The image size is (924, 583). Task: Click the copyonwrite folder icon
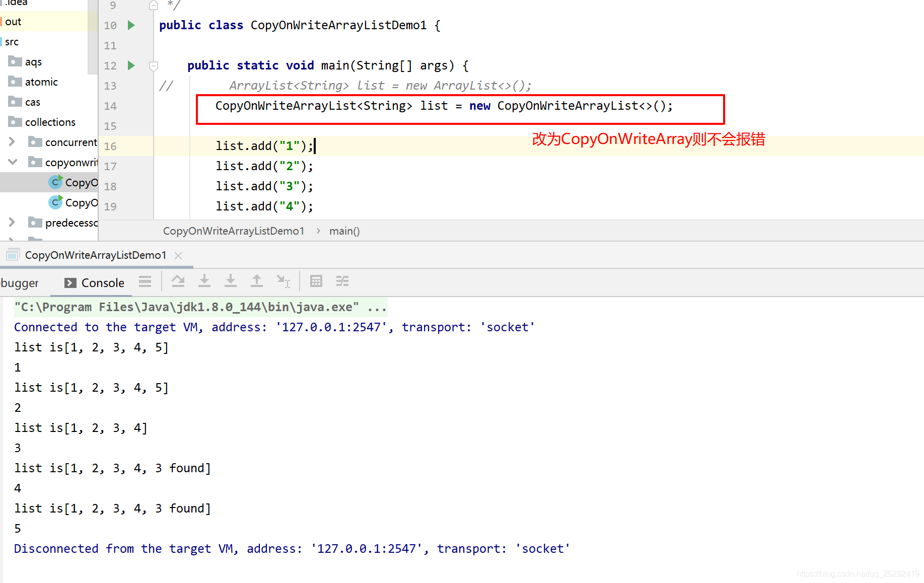click(x=35, y=162)
